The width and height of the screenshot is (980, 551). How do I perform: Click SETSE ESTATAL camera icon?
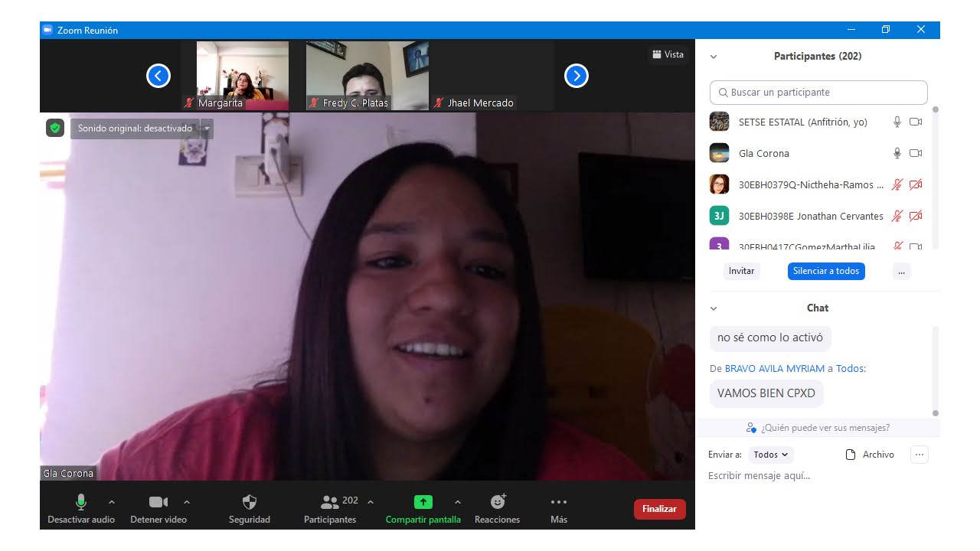916,122
